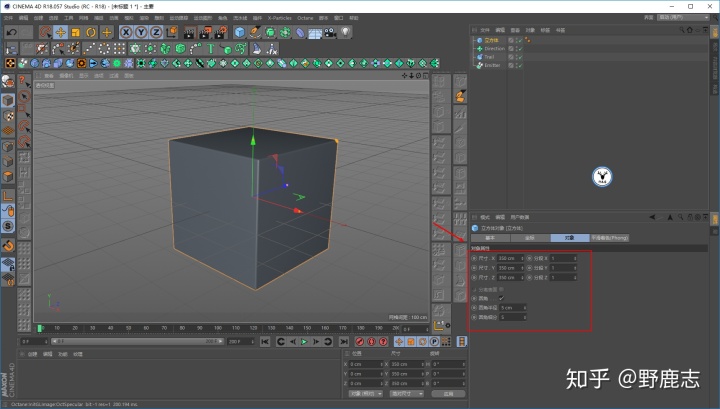Click Render View clapperboard icon
Image resolution: width=720 pixels, height=409 pixels.
(x=190, y=32)
